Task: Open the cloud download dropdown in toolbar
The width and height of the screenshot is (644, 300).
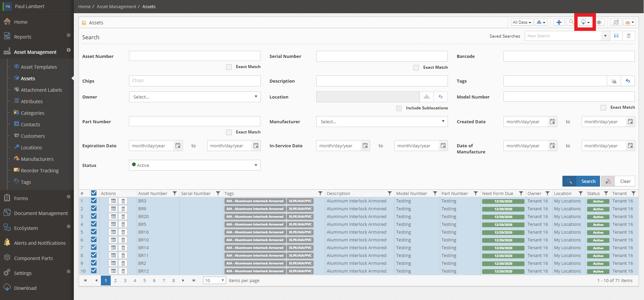Action: coord(585,22)
